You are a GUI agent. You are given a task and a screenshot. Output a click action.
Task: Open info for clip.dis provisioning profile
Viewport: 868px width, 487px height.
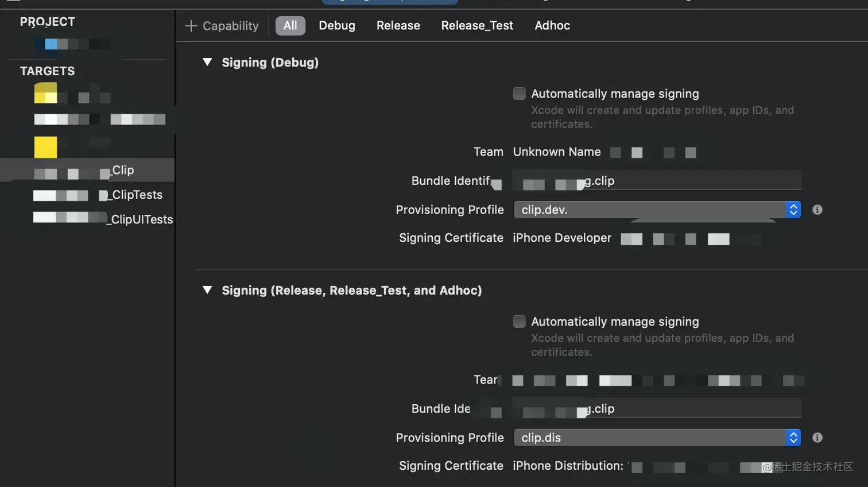tap(817, 438)
